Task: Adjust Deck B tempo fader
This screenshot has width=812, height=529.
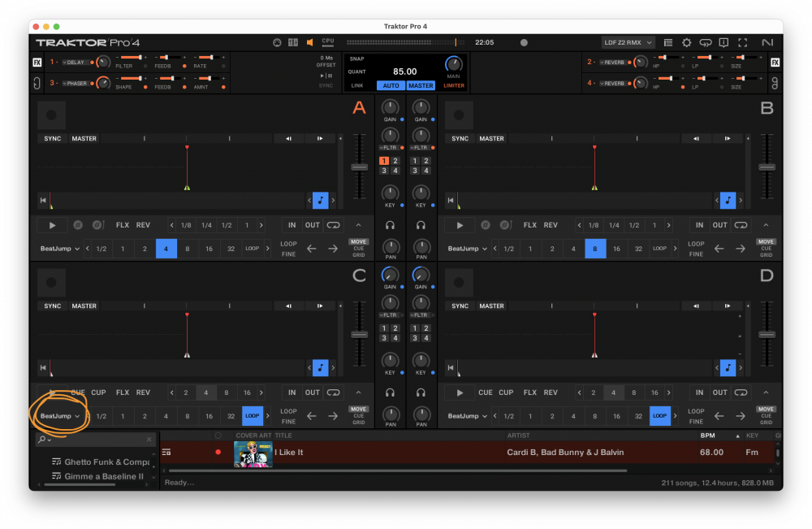Action: click(x=767, y=167)
